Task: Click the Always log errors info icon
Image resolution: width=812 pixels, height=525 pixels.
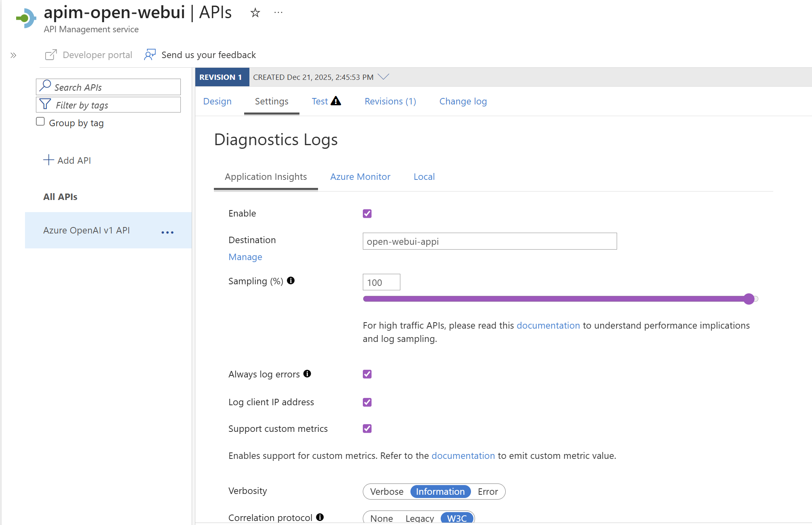Action: coord(307,374)
